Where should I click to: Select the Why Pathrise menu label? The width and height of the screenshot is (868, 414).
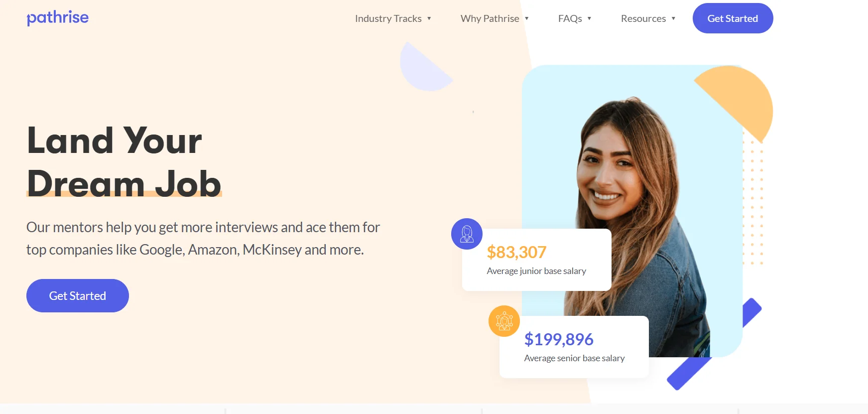coord(490,18)
